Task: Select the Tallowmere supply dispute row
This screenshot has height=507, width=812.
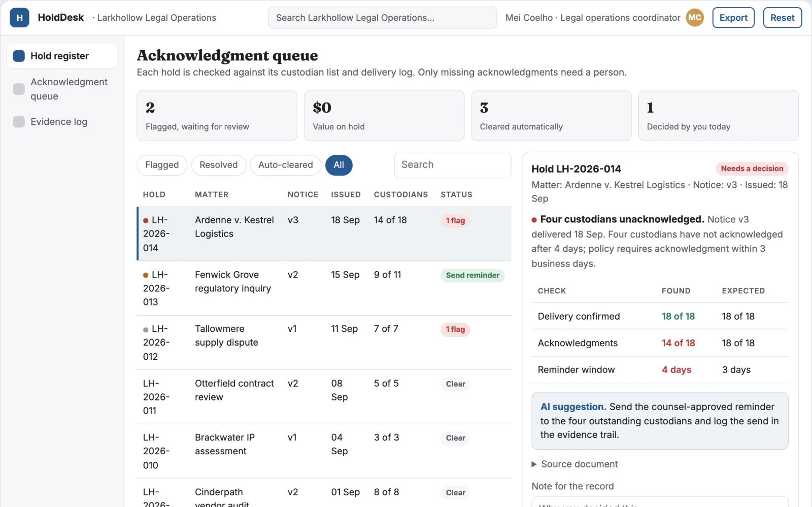Action: 324,343
